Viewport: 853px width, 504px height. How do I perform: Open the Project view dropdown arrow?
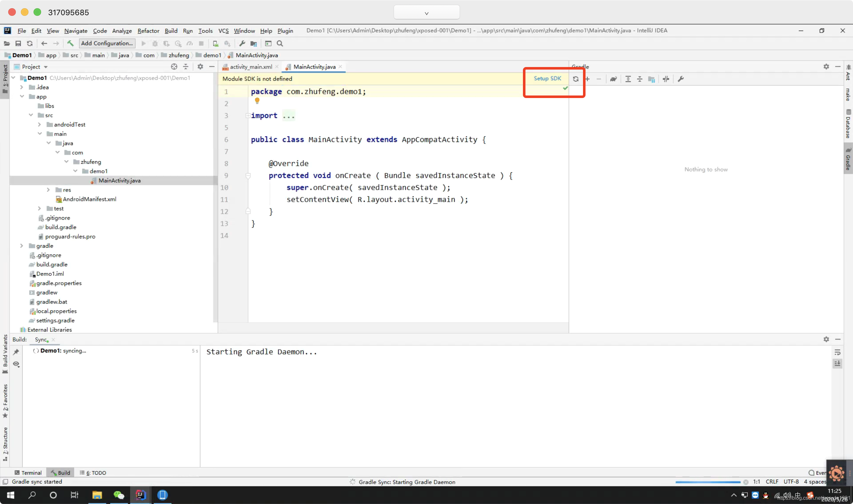coord(46,67)
